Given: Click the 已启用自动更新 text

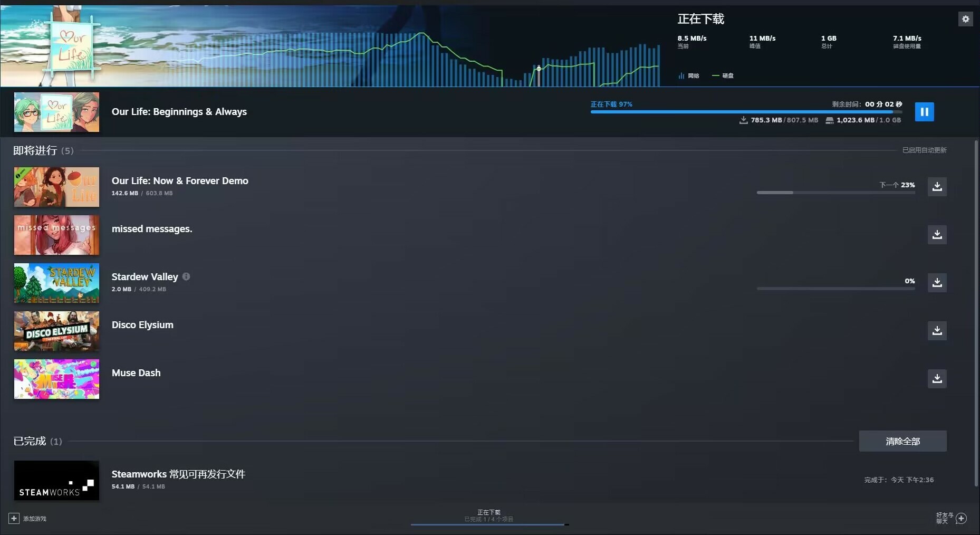Looking at the screenshot, I should [x=924, y=150].
